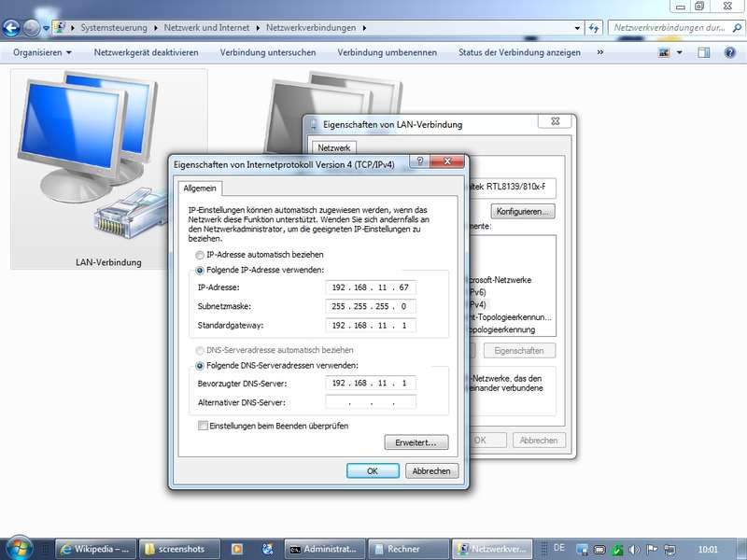Switch to the screenshots folder taskbar button
The image size is (747, 560).
pos(179,549)
